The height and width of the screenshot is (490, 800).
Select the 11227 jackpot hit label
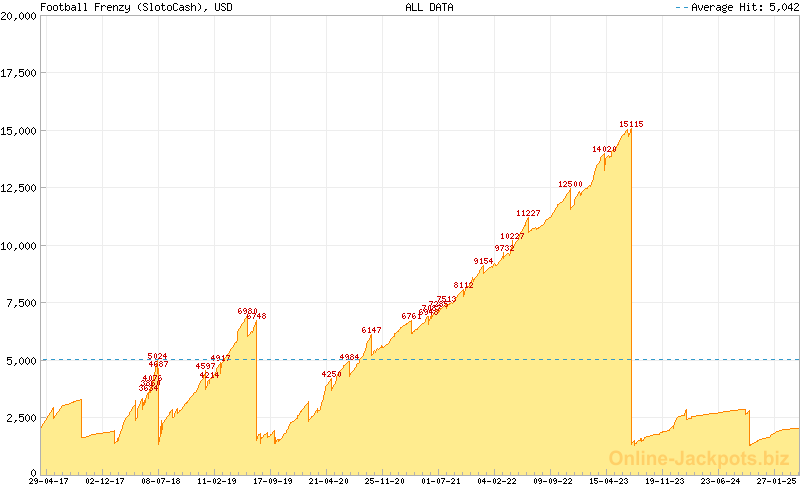tap(528, 213)
